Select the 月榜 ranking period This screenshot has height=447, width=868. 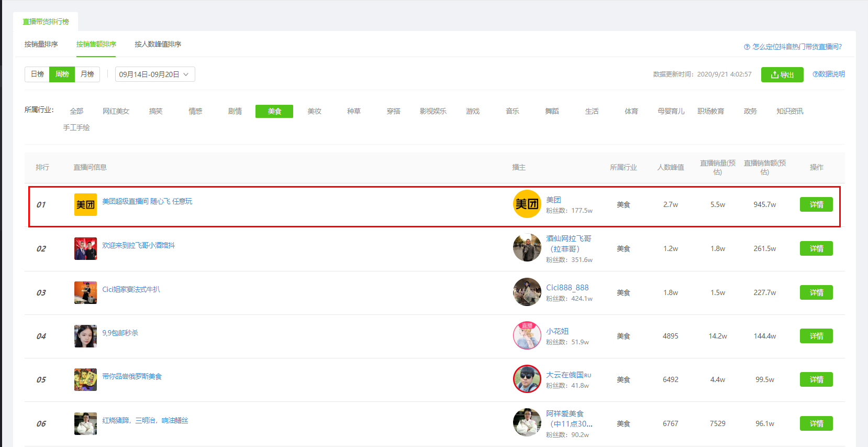click(x=87, y=74)
